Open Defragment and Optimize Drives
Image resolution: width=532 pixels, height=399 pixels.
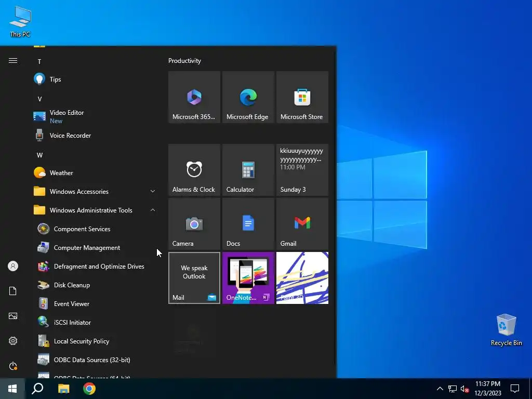click(95, 267)
